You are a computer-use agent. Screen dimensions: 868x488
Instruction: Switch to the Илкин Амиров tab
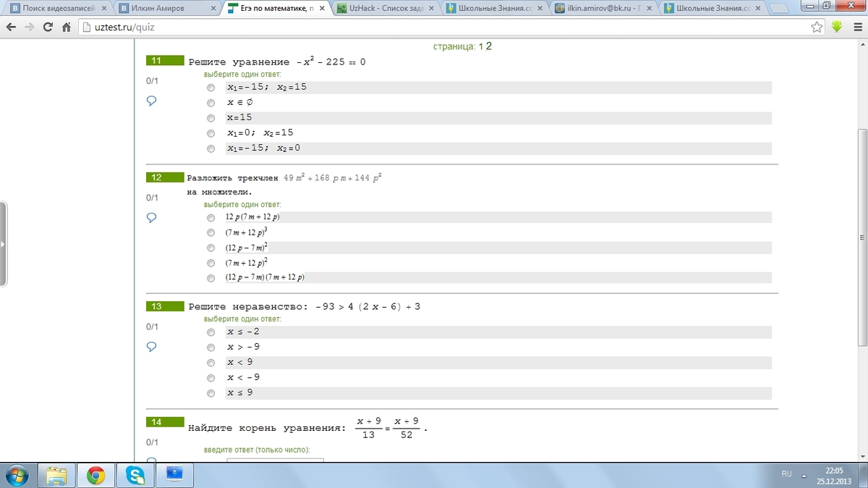(166, 9)
